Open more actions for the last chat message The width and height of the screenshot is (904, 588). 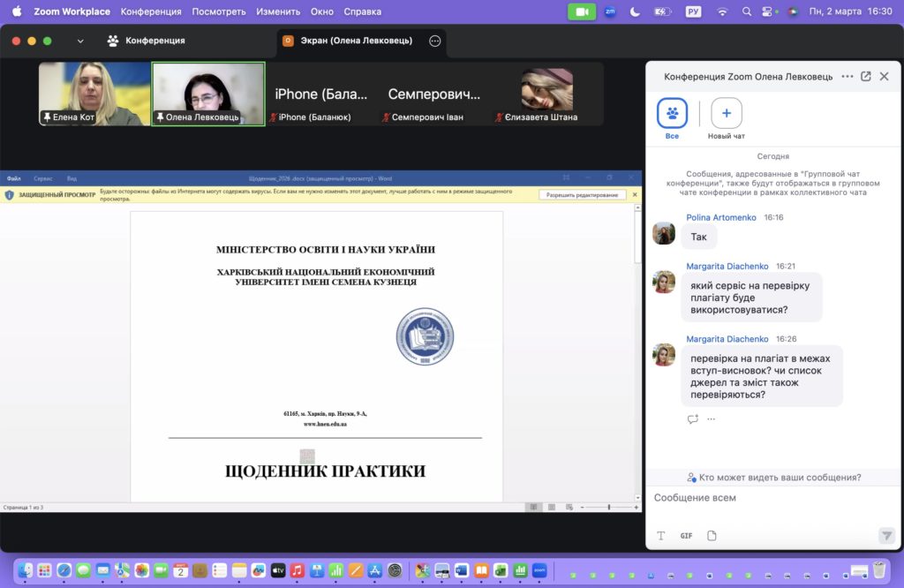click(x=711, y=418)
